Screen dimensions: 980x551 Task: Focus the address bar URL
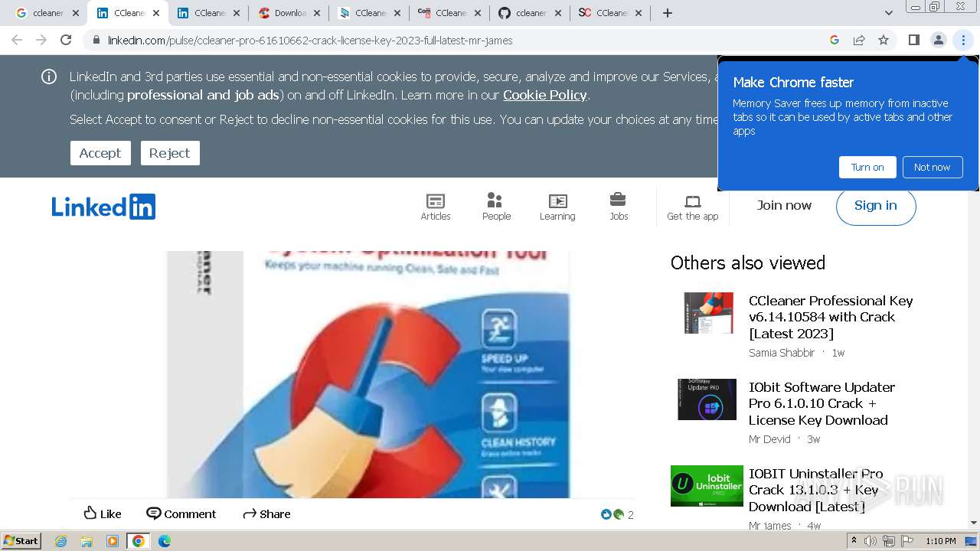pos(310,40)
